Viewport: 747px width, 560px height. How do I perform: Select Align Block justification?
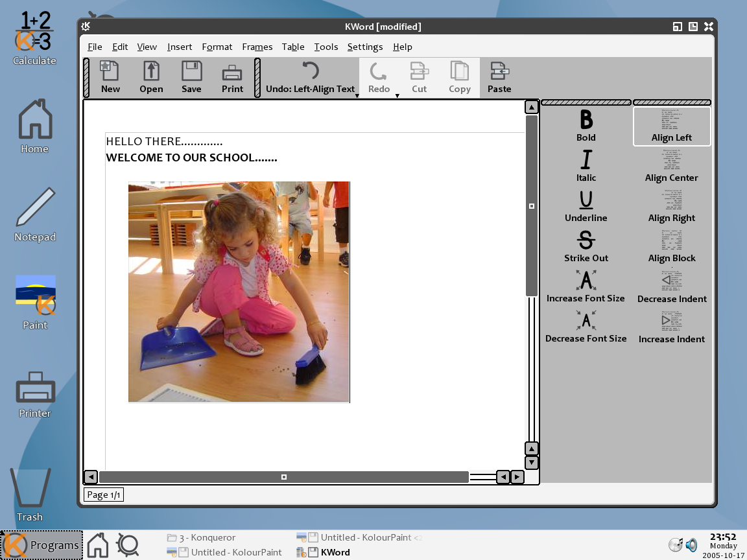(x=672, y=247)
